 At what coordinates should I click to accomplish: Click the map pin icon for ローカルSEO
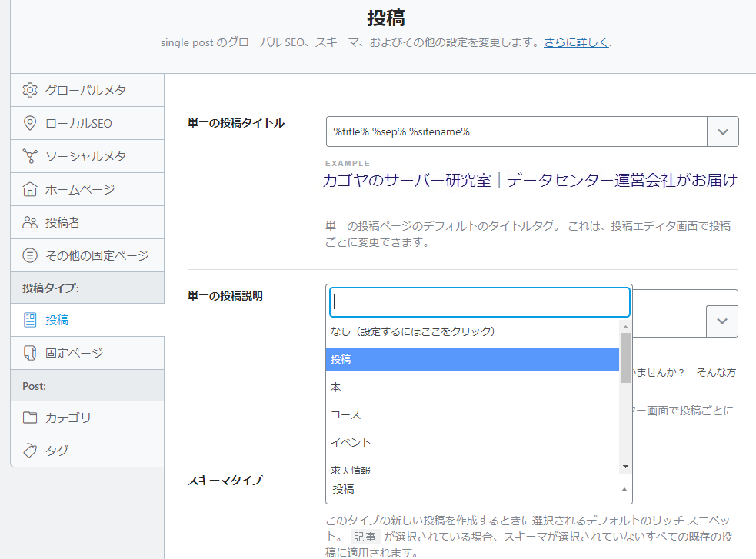(x=30, y=123)
